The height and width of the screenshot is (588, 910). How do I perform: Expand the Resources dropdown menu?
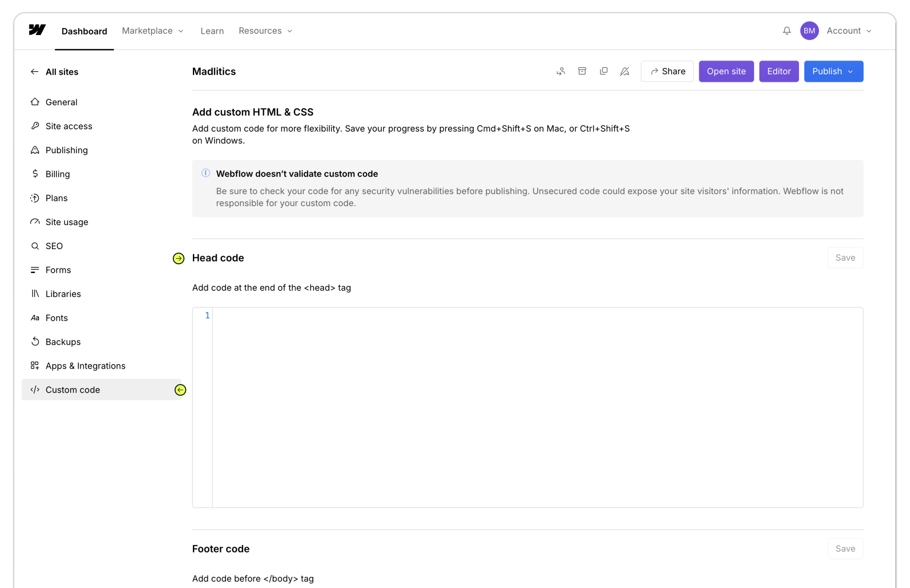pos(265,31)
